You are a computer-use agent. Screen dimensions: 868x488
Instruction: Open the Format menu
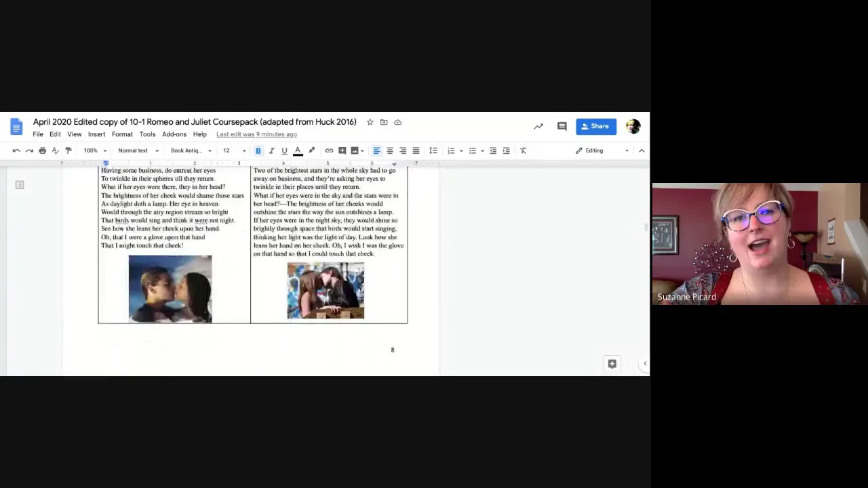(122, 134)
